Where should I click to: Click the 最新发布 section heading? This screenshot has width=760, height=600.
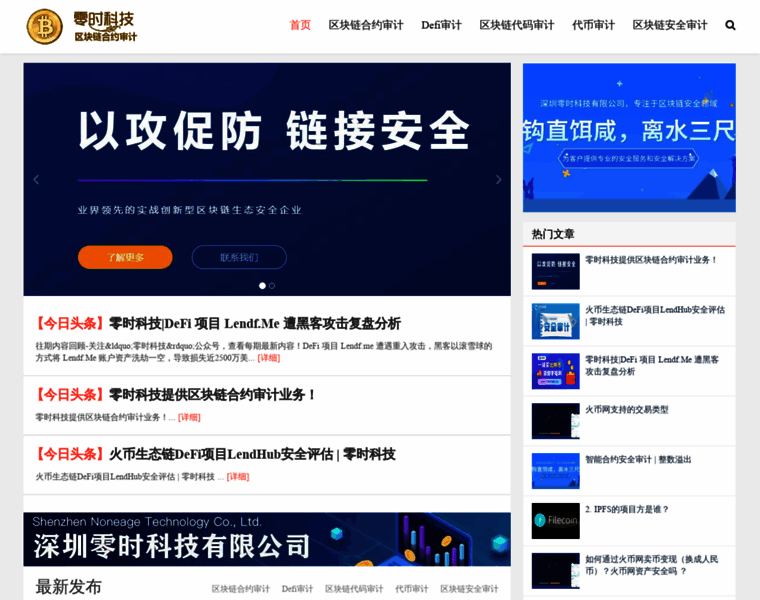pos(68,587)
